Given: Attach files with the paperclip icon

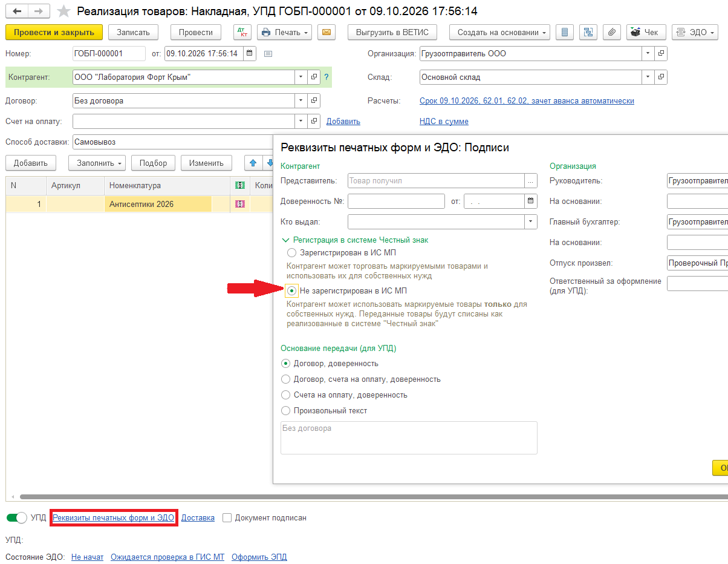Looking at the screenshot, I should click(x=612, y=32).
